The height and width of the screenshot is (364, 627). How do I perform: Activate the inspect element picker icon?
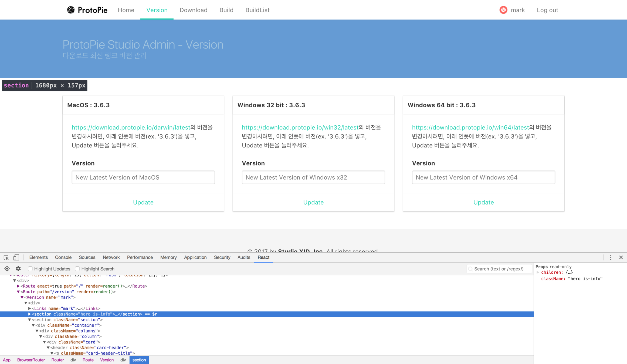[x=6, y=257]
